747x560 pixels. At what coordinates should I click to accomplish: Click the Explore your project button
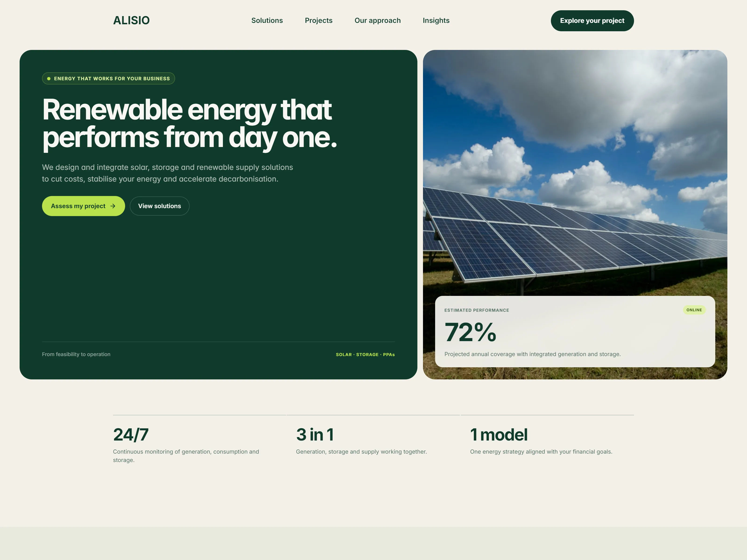[592, 21]
